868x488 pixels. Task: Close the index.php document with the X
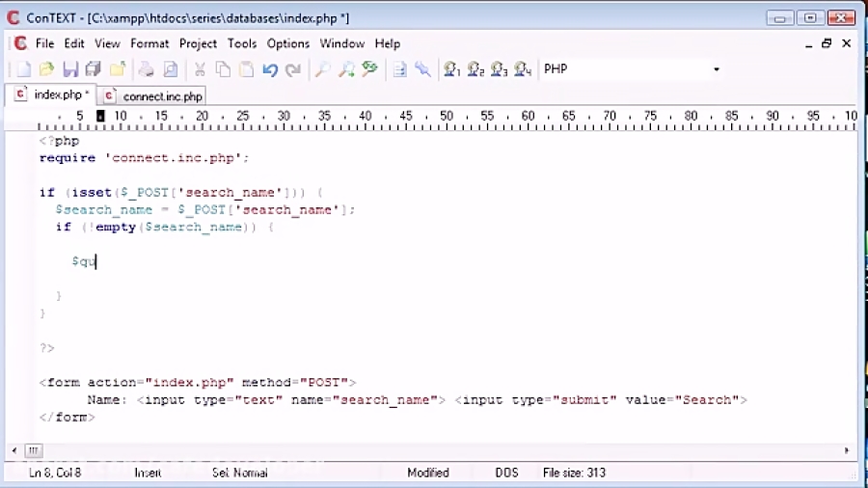click(847, 43)
